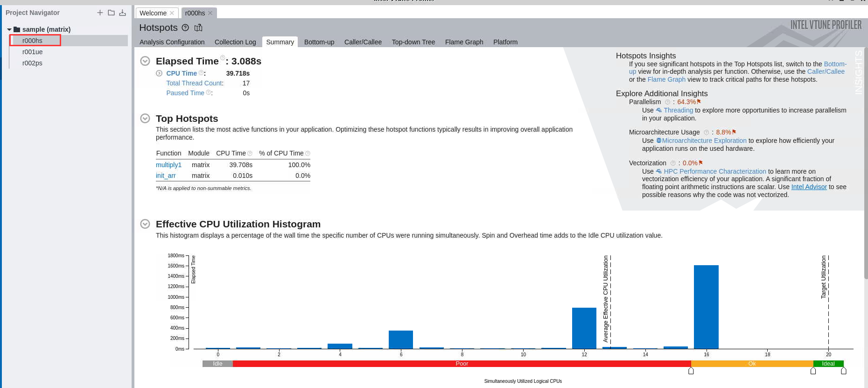868x388 pixels.
Task: Click the red flag next to Vectorization 0.0%
Action: pyautogui.click(x=701, y=162)
